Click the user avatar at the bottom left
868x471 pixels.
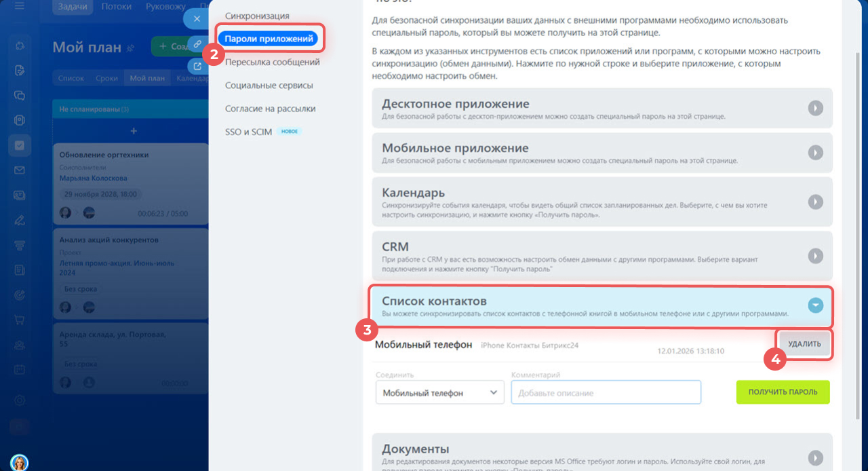tap(19, 463)
